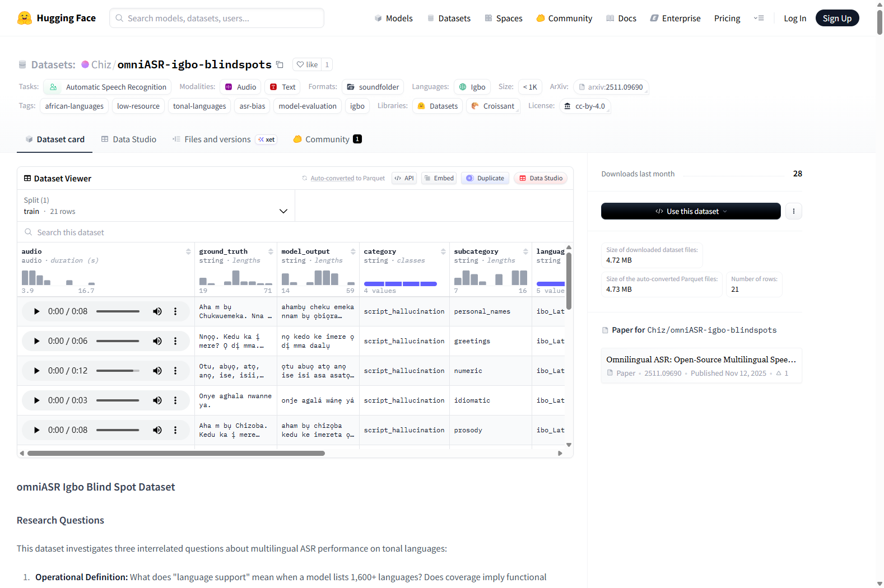Open audio options for prosody row
This screenshot has width=884, height=588.
(x=175, y=430)
